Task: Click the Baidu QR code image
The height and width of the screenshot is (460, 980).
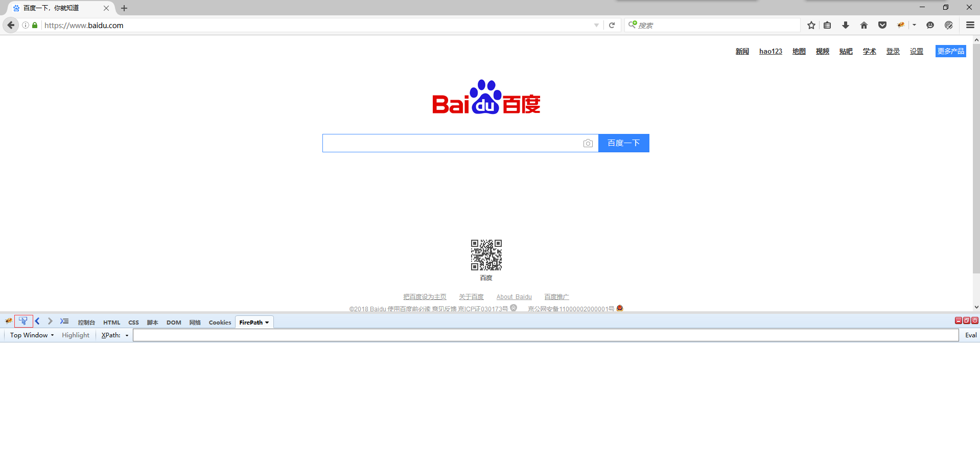Action: (x=486, y=255)
